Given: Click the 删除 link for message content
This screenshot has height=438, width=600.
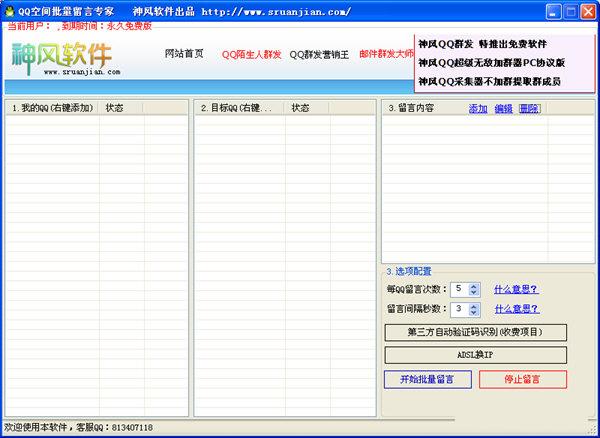Looking at the screenshot, I should (530, 109).
